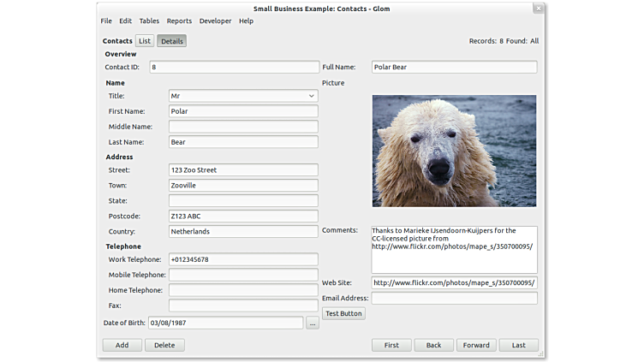Close the Glom window
This screenshot has height=362, width=644.
[x=538, y=9]
